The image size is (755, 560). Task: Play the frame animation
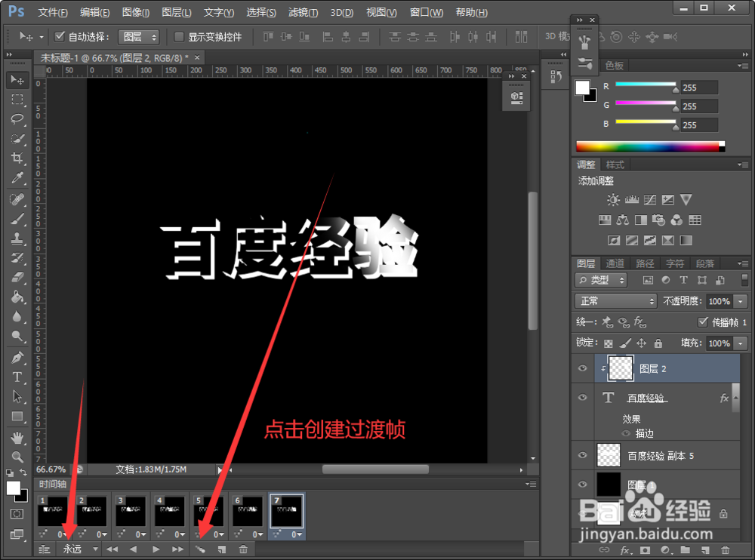click(156, 549)
